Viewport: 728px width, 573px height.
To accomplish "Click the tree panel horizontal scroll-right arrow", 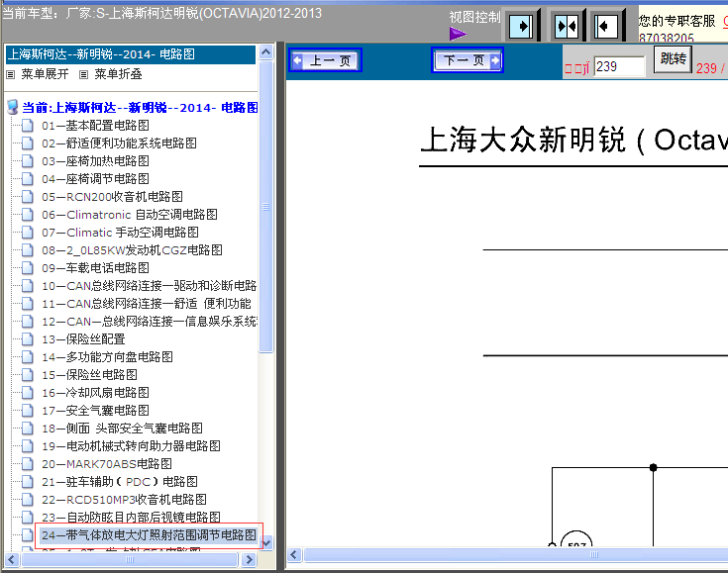I will [x=250, y=560].
